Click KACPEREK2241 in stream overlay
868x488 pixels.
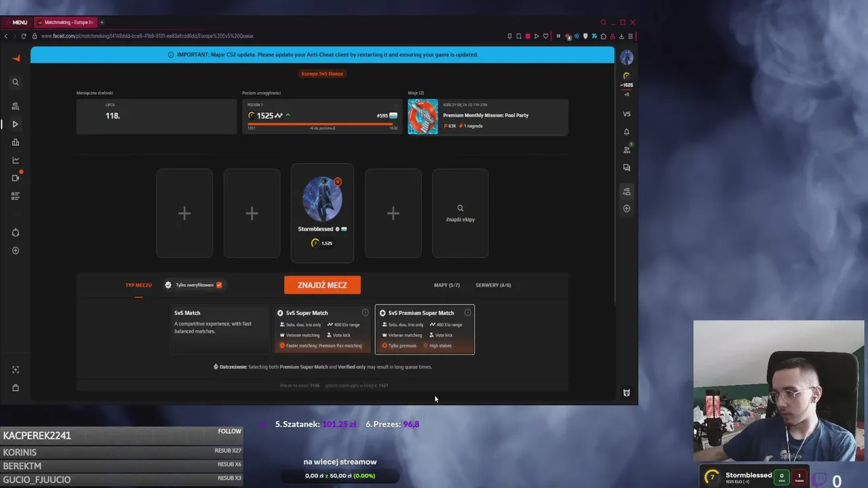(x=37, y=436)
